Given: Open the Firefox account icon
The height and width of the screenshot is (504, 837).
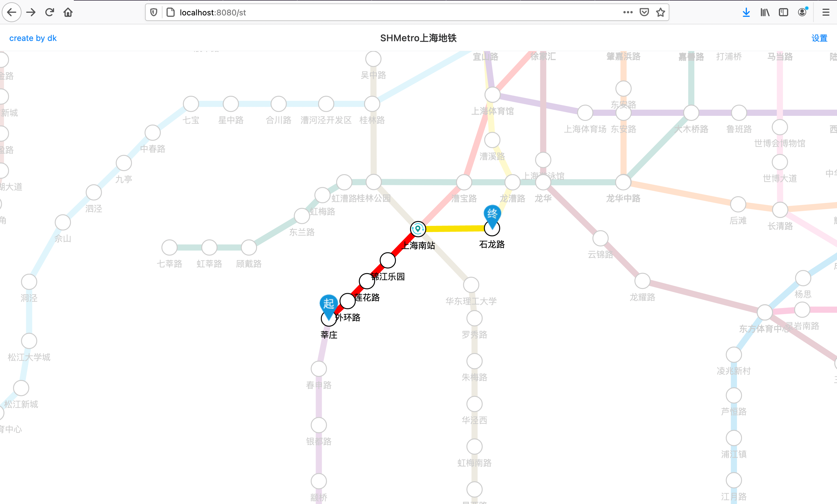Looking at the screenshot, I should 802,12.
